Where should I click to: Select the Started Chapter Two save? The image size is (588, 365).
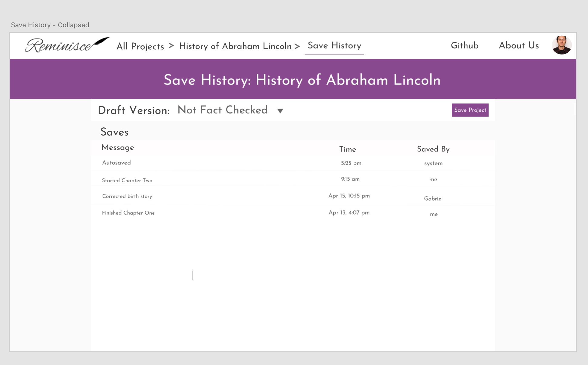tap(127, 180)
